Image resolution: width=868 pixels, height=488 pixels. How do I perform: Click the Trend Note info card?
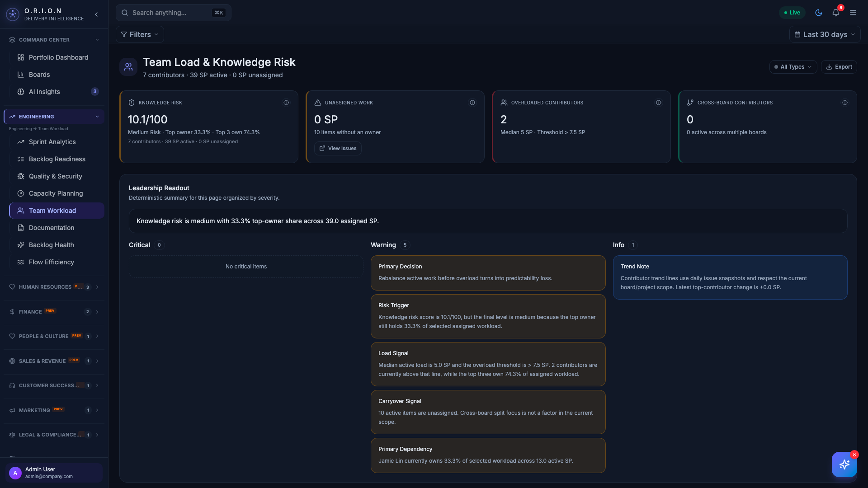(730, 277)
